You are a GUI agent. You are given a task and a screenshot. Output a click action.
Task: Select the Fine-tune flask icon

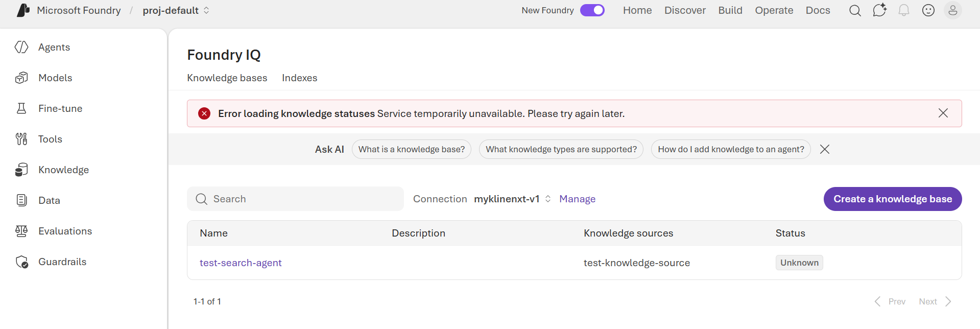21,108
